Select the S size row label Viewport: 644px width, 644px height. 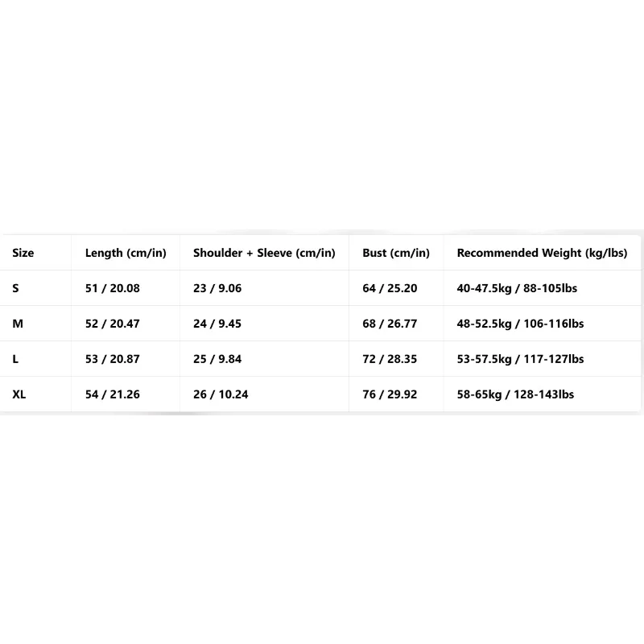(x=15, y=288)
